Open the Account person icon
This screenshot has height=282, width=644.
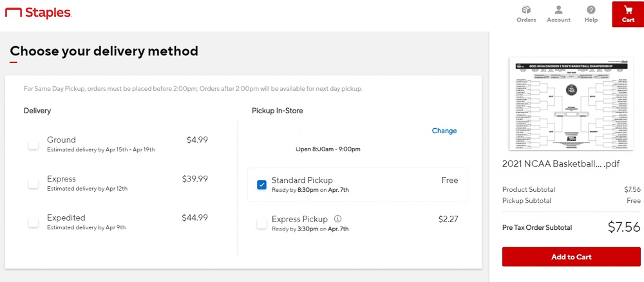(x=558, y=10)
